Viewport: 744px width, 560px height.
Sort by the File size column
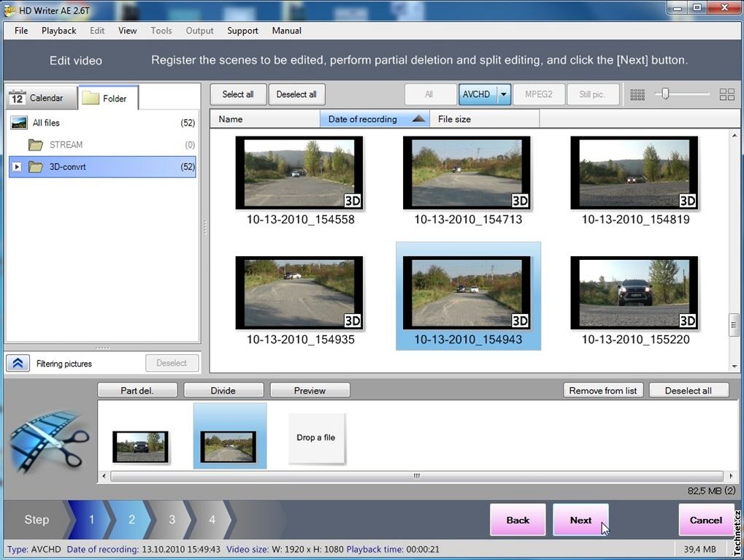485,119
